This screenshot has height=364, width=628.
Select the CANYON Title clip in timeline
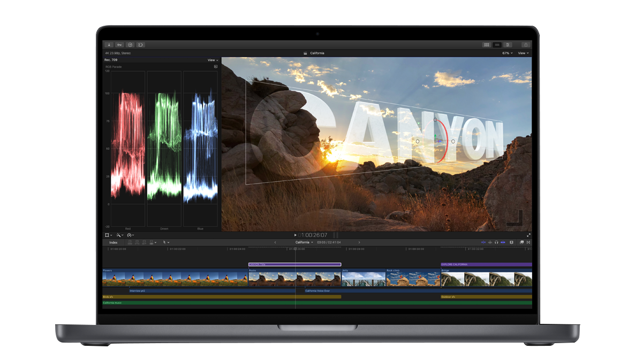[295, 264]
